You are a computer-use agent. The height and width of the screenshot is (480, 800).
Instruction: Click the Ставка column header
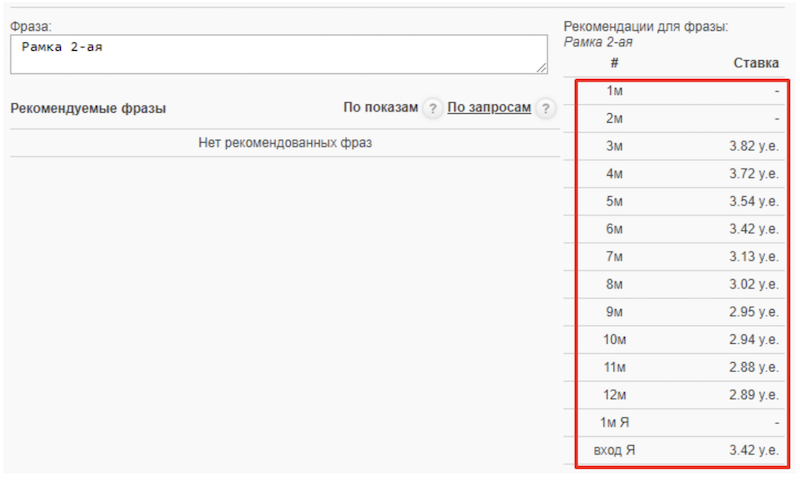[x=755, y=63]
